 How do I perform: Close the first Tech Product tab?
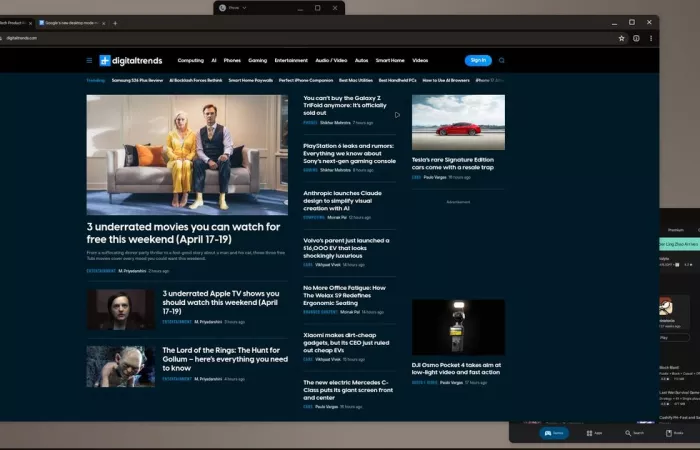click(x=30, y=23)
